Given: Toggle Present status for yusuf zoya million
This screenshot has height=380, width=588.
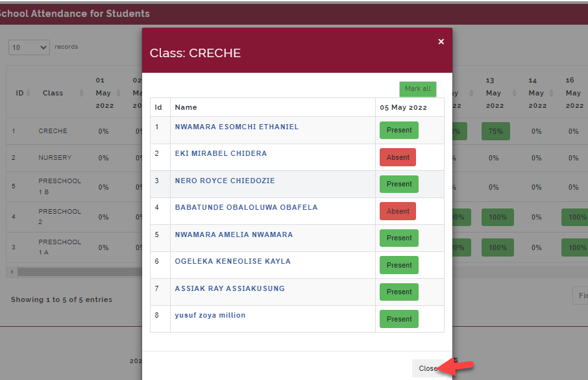Looking at the screenshot, I should point(399,319).
